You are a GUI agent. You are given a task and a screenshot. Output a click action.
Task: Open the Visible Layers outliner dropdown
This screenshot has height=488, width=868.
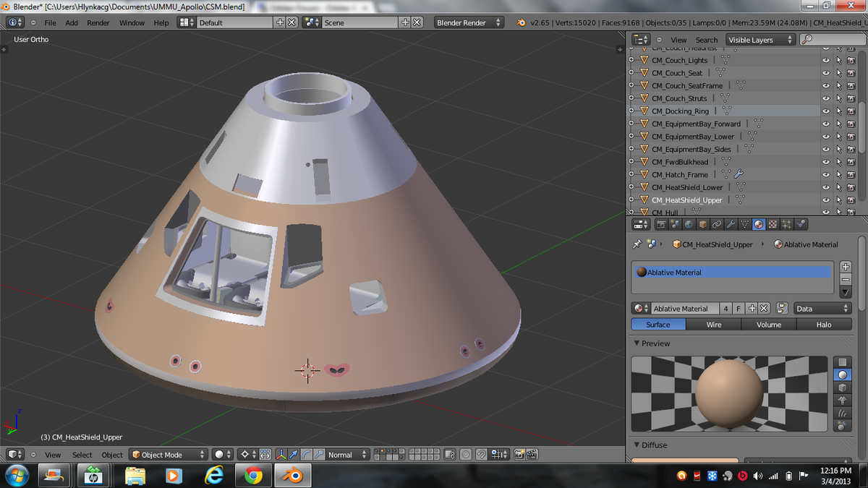(760, 40)
